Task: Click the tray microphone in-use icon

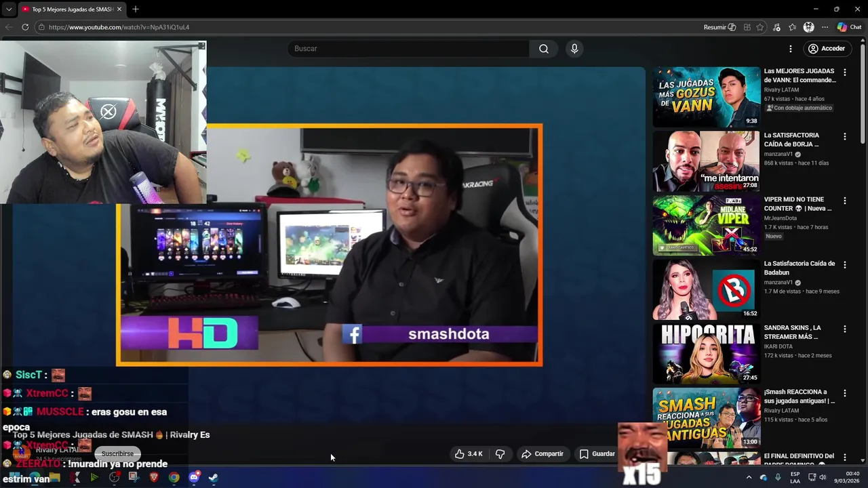Action: point(778,477)
